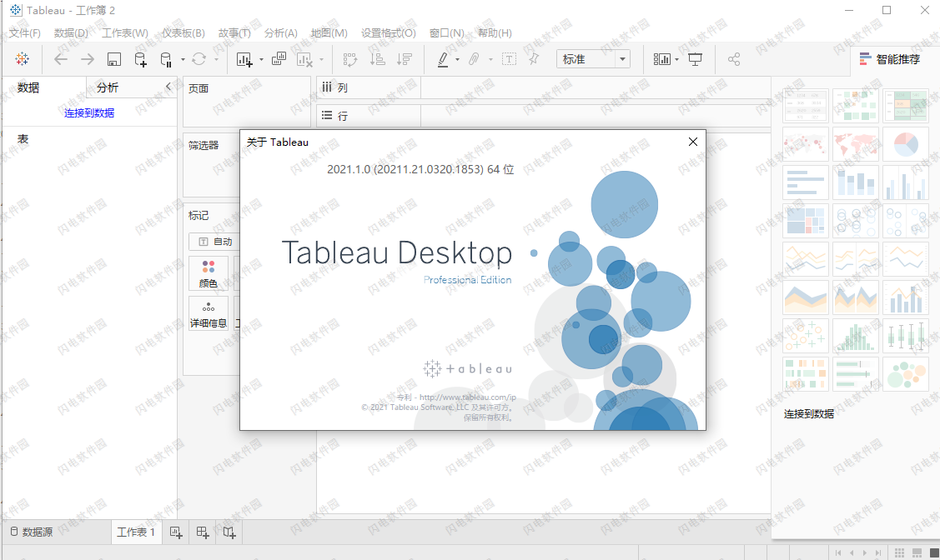
Task: Click the 行 rows shelf
Action: [x=543, y=116]
